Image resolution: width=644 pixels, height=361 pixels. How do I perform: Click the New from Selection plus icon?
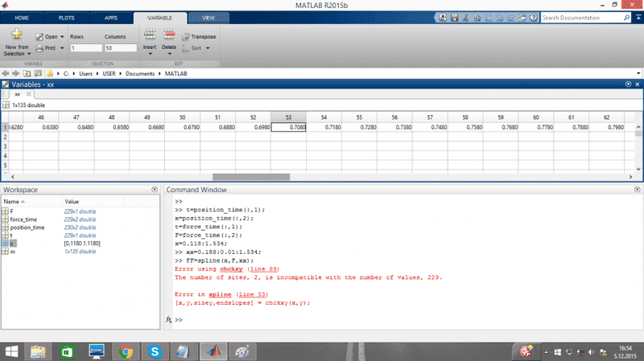[17, 34]
